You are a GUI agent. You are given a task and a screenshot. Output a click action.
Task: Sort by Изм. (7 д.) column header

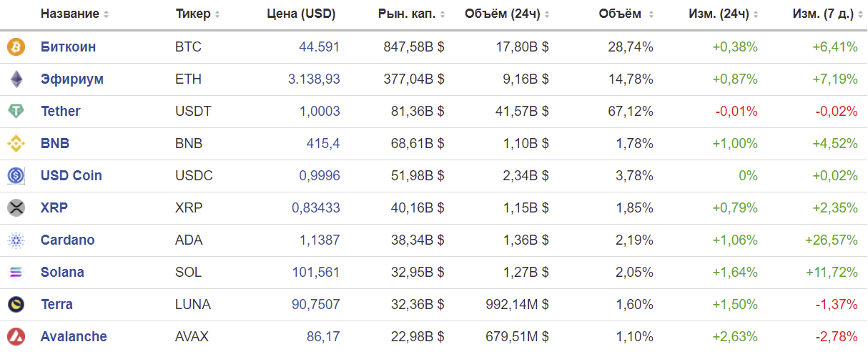click(826, 14)
